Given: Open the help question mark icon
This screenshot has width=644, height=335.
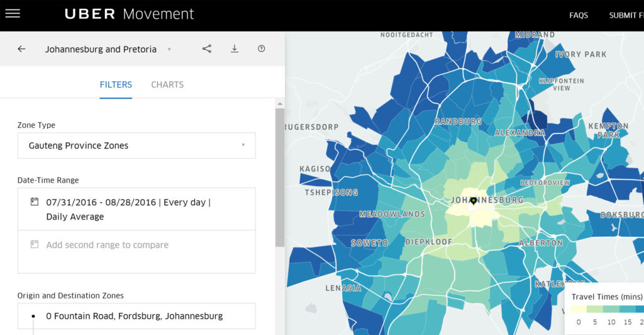Looking at the screenshot, I should 262,49.
